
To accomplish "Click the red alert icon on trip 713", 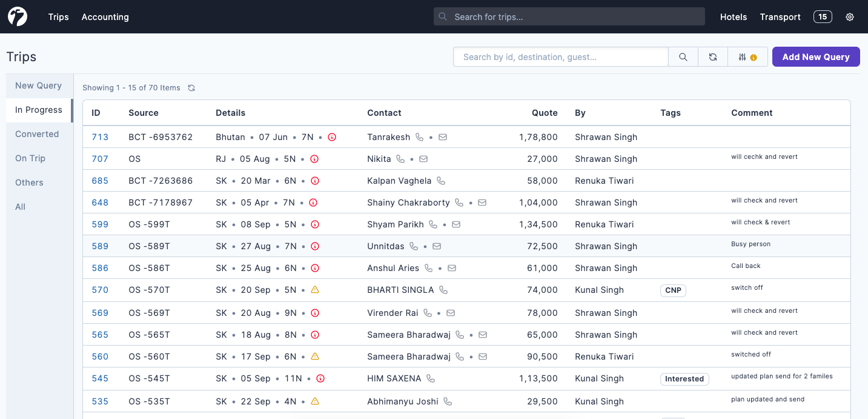I will coord(331,137).
